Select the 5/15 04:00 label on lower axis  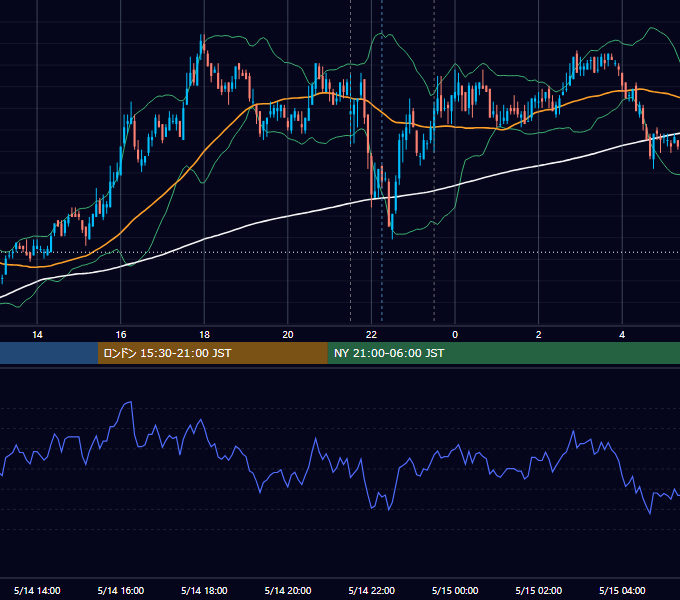[622, 590]
